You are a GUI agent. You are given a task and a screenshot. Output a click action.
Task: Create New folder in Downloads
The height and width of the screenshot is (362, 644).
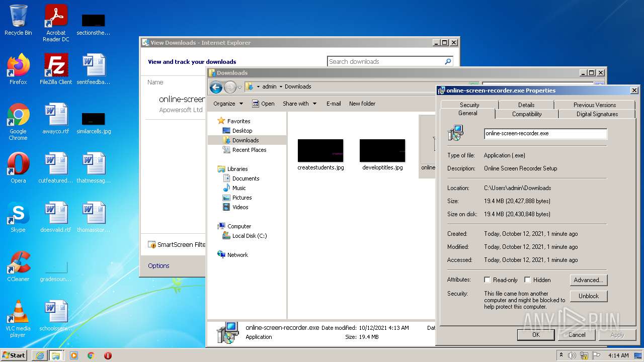[362, 104]
